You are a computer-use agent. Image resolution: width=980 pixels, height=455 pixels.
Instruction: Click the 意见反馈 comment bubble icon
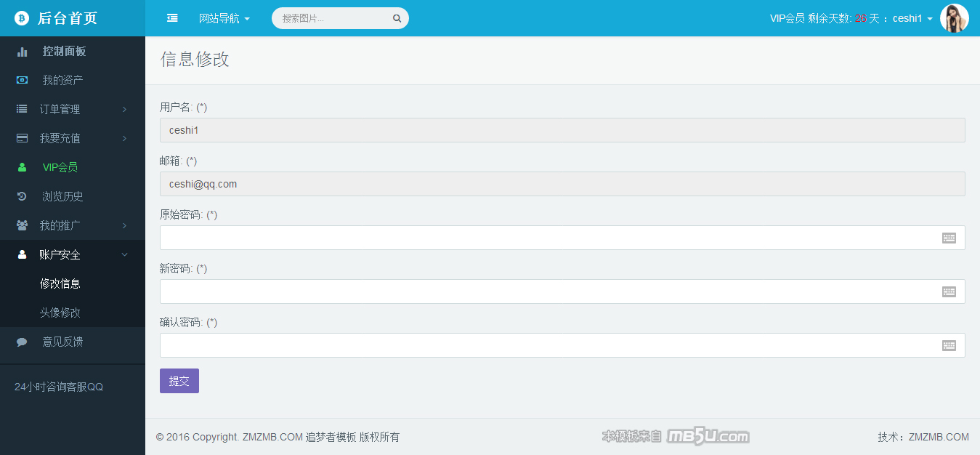click(23, 342)
